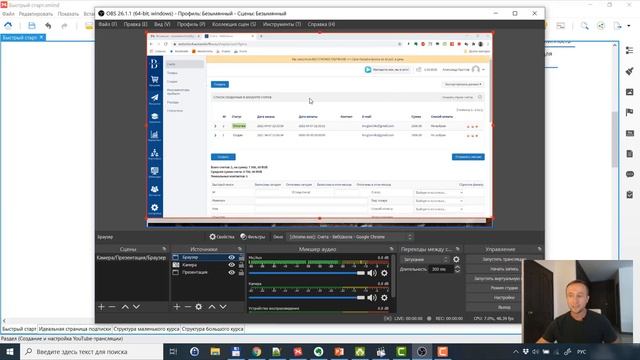Image resolution: width=640 pixels, height=360 pixels.
Task: Toggle visibility eye of Камера source
Action: (231, 265)
